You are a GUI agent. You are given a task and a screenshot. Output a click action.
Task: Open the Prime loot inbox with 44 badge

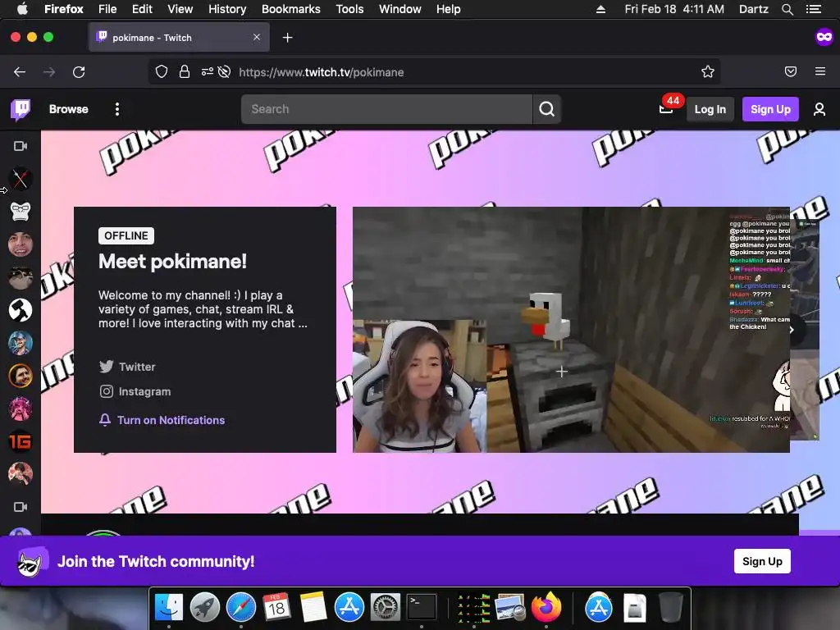tap(666, 109)
